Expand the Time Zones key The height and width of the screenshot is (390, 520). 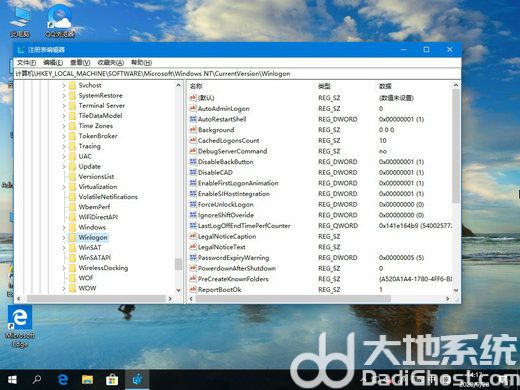[x=64, y=126]
